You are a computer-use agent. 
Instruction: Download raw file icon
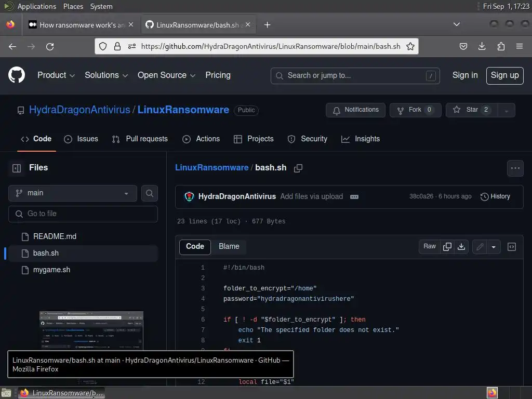coord(461,247)
